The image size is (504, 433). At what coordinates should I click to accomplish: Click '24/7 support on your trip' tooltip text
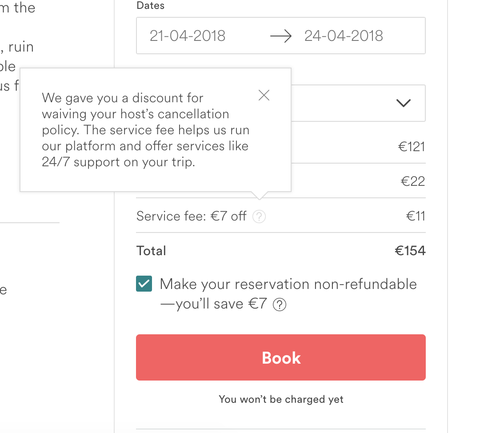(x=118, y=162)
